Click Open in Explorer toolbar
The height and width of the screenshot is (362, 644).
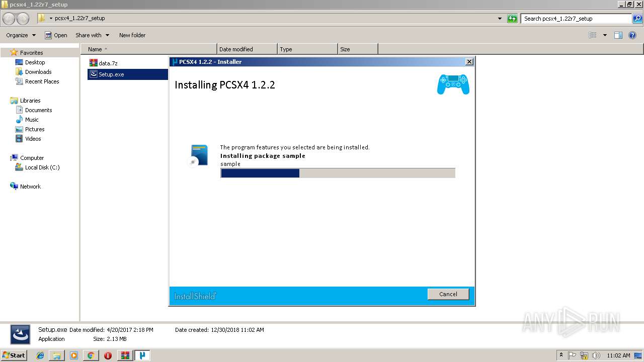pos(56,35)
